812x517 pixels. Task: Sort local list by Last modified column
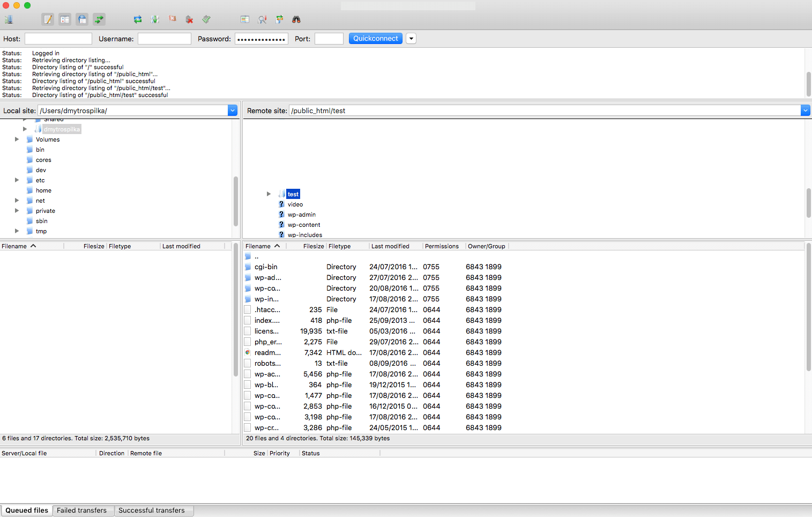coord(192,246)
